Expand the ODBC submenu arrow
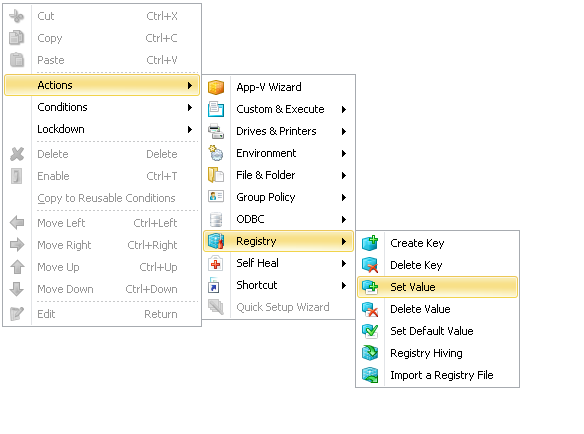584x434 pixels. tap(344, 219)
